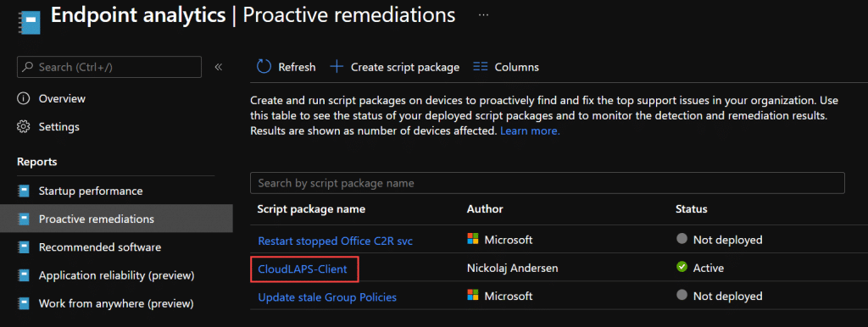Open Update stale Group Policies package
Viewport: 868px width, 327px height.
[x=327, y=297]
